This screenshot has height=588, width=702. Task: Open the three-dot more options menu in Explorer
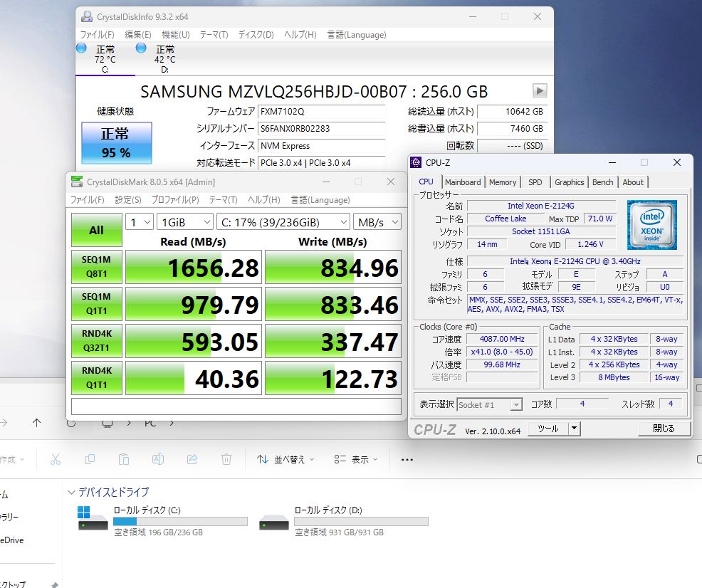point(407,460)
